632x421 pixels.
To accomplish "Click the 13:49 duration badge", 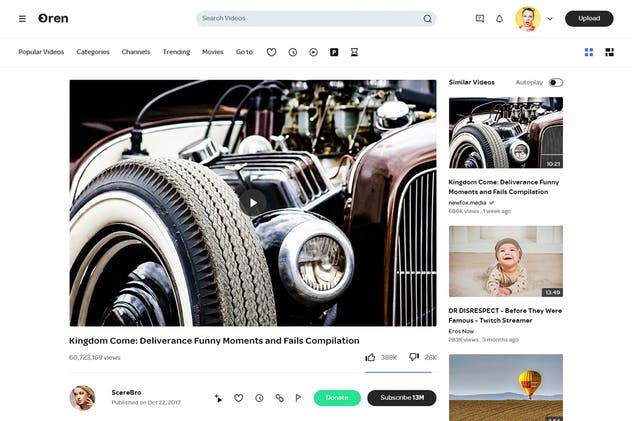I will (x=553, y=292).
